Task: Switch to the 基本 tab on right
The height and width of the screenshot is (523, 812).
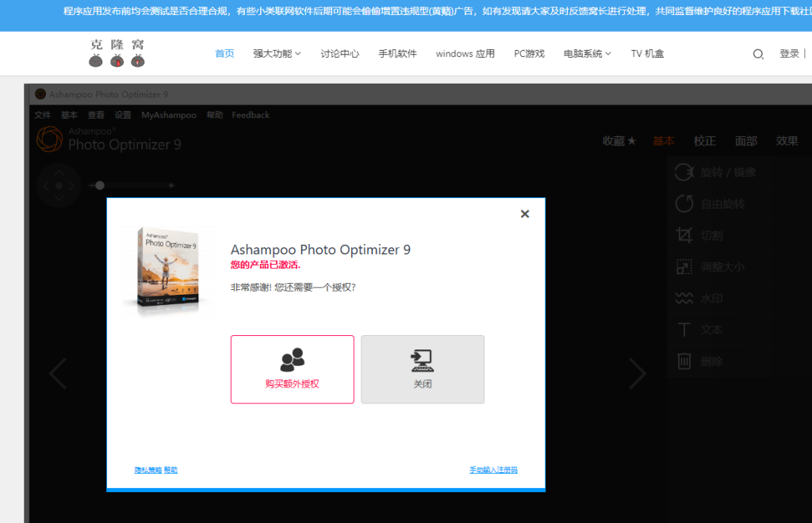Action: [x=664, y=141]
